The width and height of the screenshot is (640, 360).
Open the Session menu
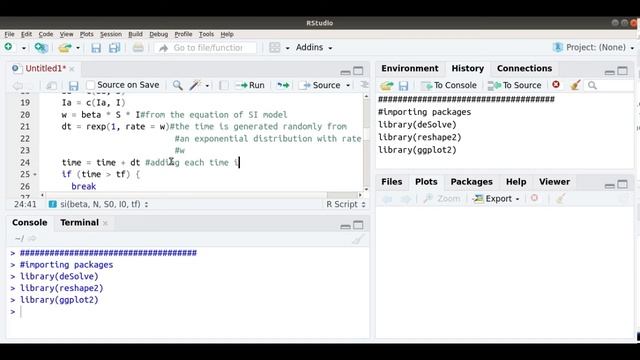(x=111, y=34)
